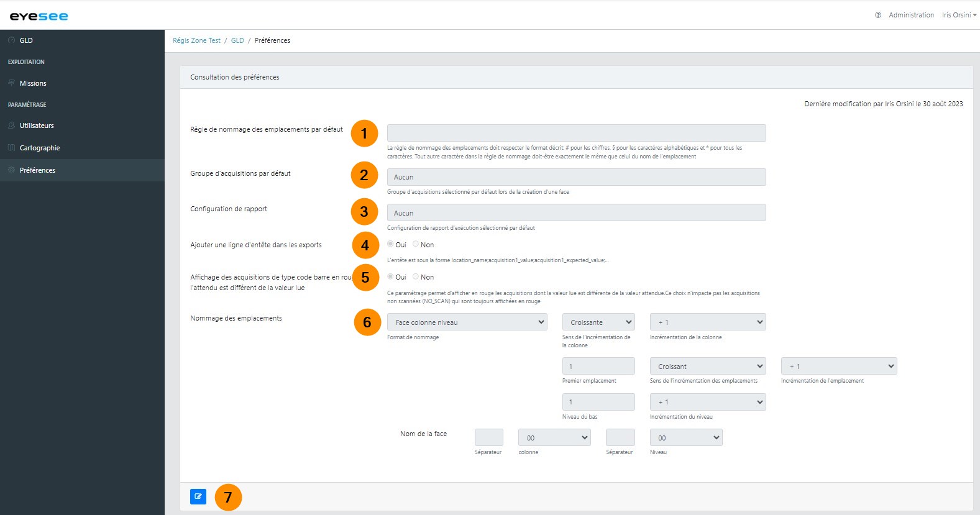Open Missions in the sidebar
The height and width of the screenshot is (515, 980).
point(82,83)
